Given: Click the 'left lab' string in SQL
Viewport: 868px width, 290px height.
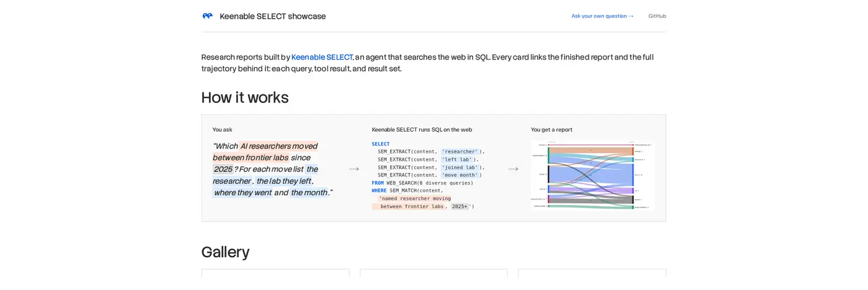Looking at the screenshot, I should pos(457,160).
